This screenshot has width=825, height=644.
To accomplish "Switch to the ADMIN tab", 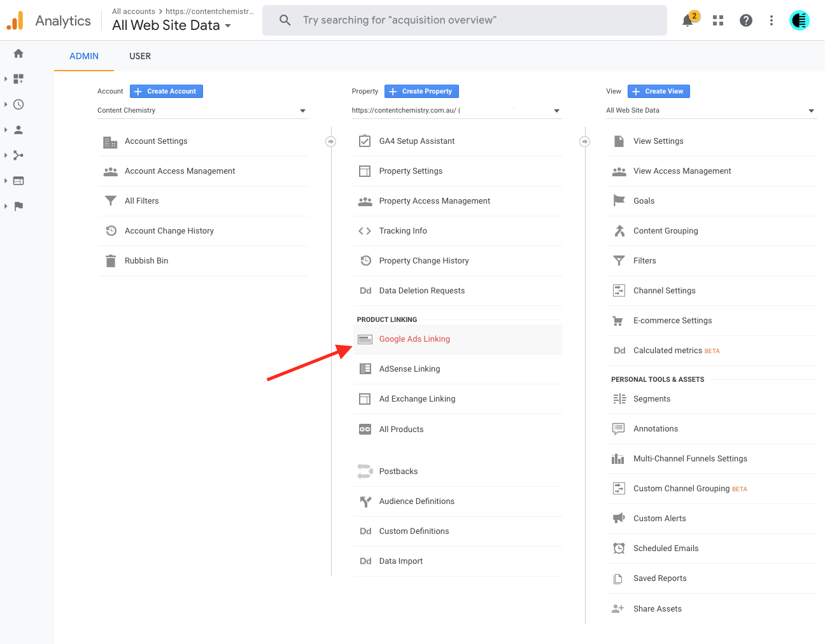I will click(x=84, y=56).
